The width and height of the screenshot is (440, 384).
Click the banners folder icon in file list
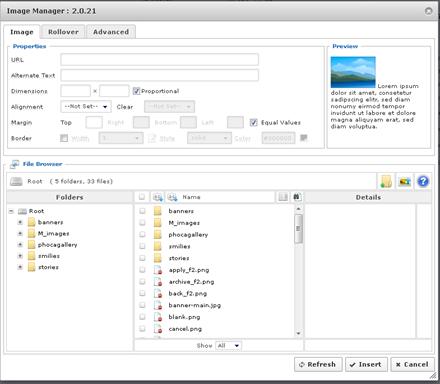coord(158,211)
